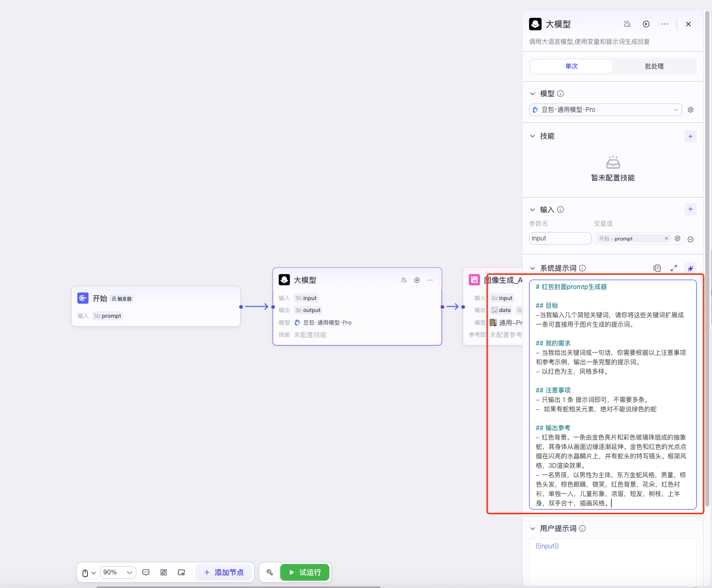Open the 90% zoom level dropdown
The image size is (712, 588).
pos(118,572)
